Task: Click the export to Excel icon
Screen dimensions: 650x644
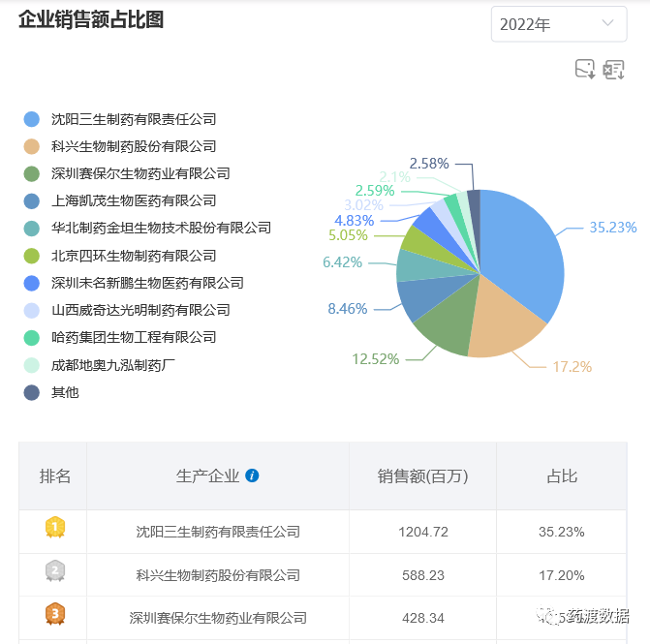Action: 613,69
